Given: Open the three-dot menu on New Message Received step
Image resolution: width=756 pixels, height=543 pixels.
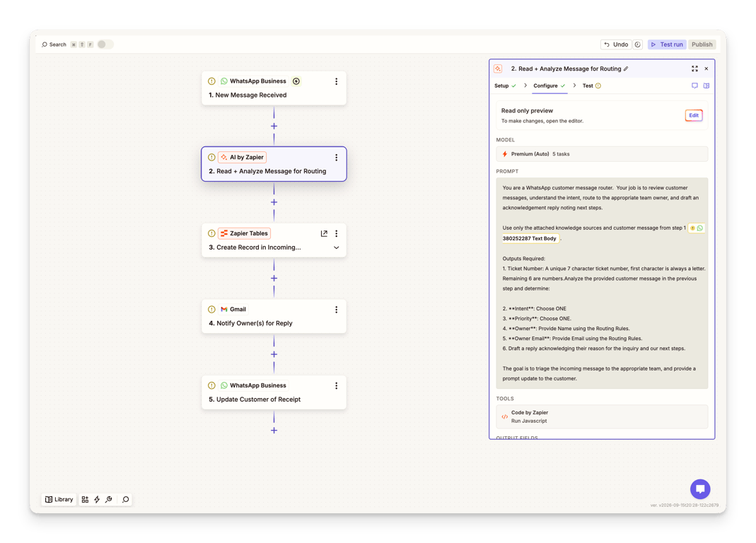Looking at the screenshot, I should point(336,81).
